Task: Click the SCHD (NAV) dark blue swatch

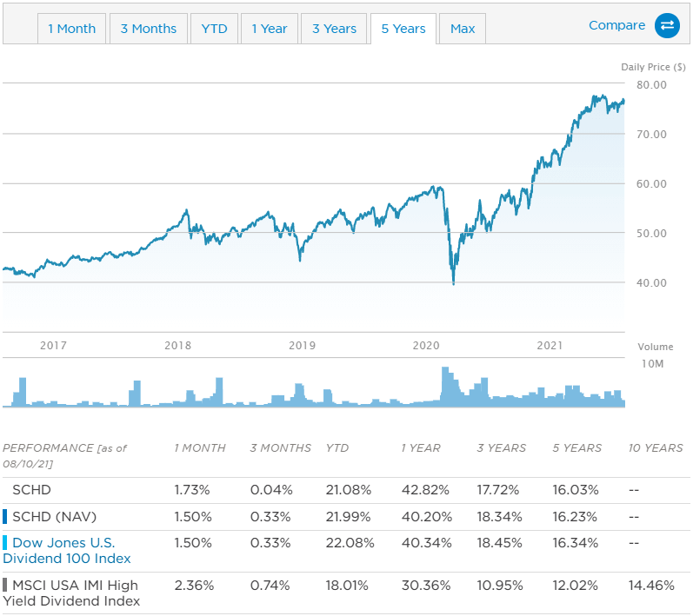Action: (5, 516)
